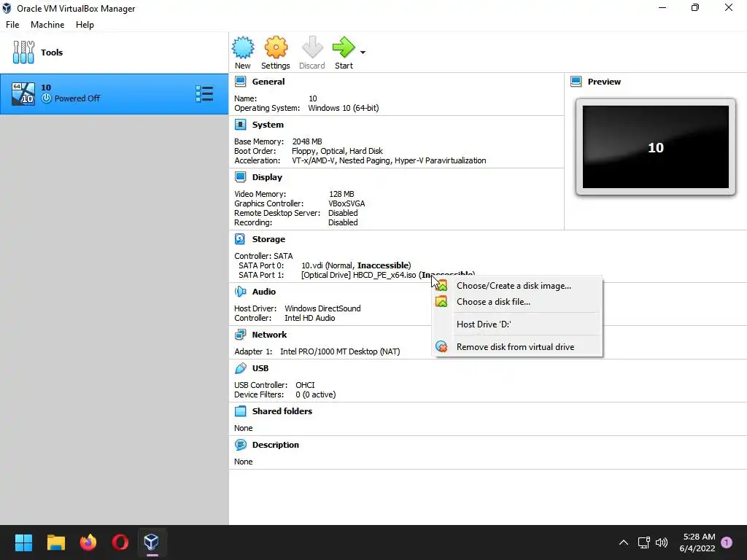Screen dimensions: 747x560
Task: Click the VirtualBox taskbar icon
Action: coord(152,542)
